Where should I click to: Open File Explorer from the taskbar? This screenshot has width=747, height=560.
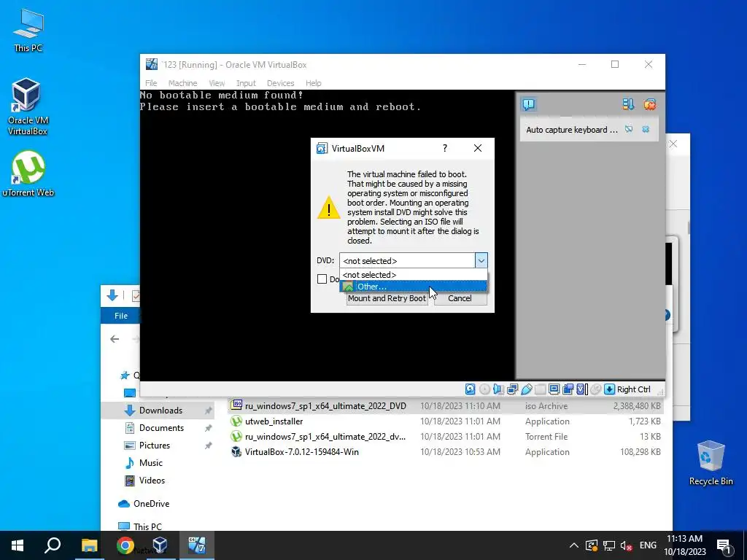(89, 545)
